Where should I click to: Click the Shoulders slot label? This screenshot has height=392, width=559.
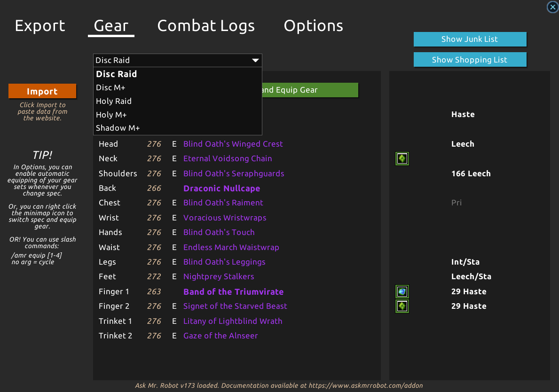click(x=118, y=173)
